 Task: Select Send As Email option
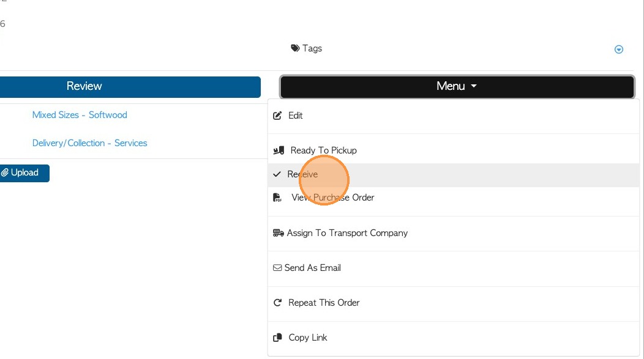click(312, 268)
